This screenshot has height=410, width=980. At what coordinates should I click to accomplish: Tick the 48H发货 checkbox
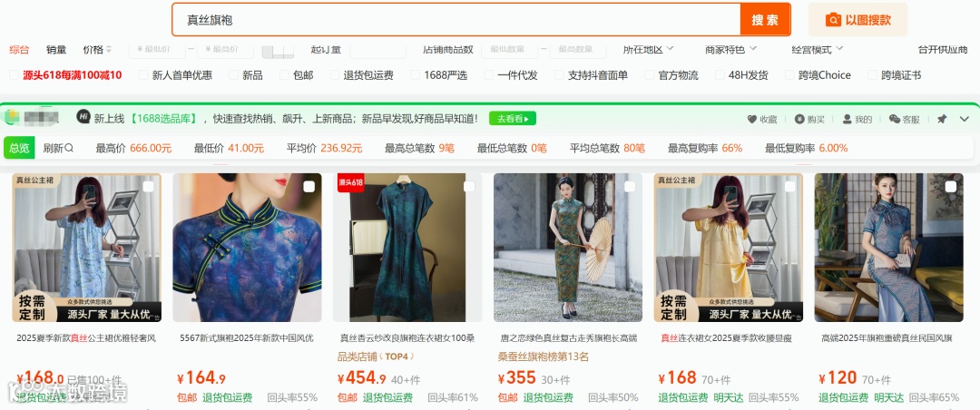click(720, 75)
